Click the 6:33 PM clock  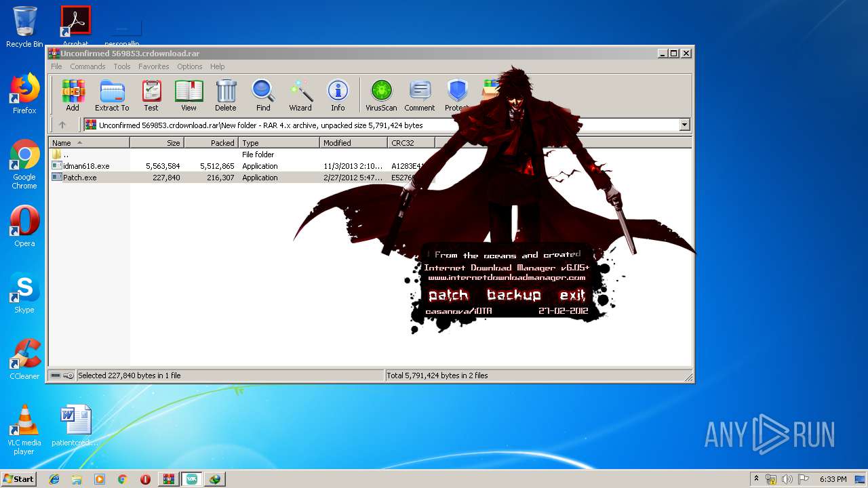[x=833, y=479]
